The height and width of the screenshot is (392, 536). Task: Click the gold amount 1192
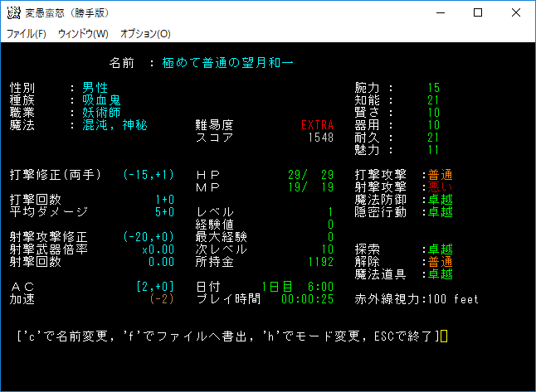click(x=319, y=262)
